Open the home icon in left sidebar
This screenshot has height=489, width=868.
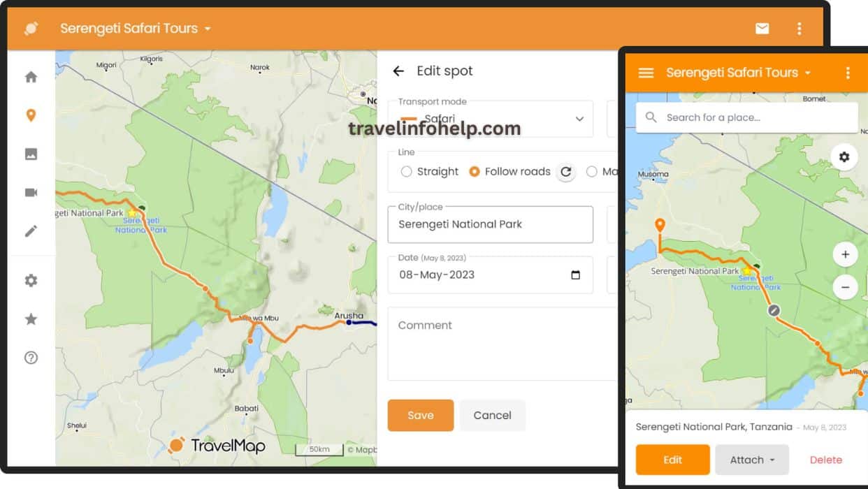pyautogui.click(x=31, y=78)
